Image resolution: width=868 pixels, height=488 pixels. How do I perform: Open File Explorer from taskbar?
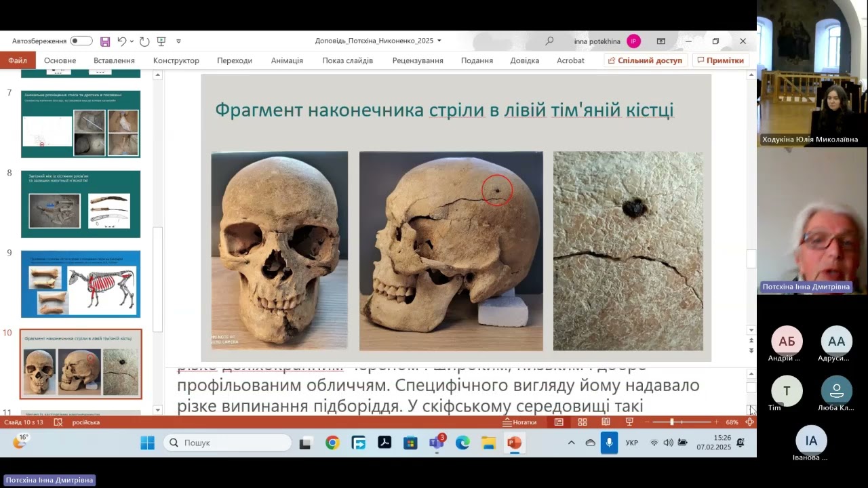tap(488, 443)
